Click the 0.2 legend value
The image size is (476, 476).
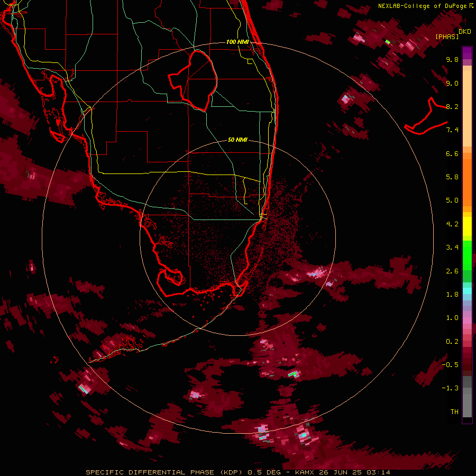click(x=452, y=342)
